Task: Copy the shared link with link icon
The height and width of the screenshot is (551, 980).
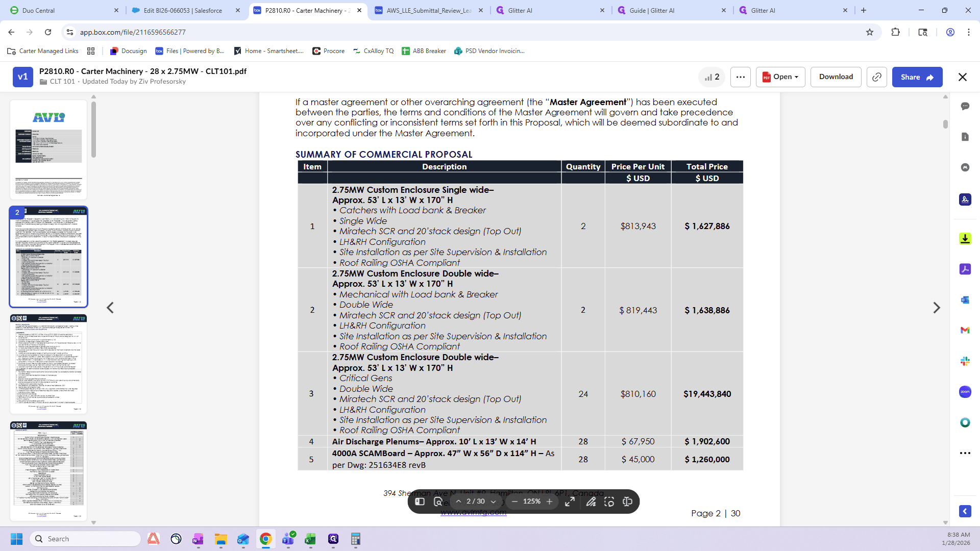Action: tap(876, 77)
